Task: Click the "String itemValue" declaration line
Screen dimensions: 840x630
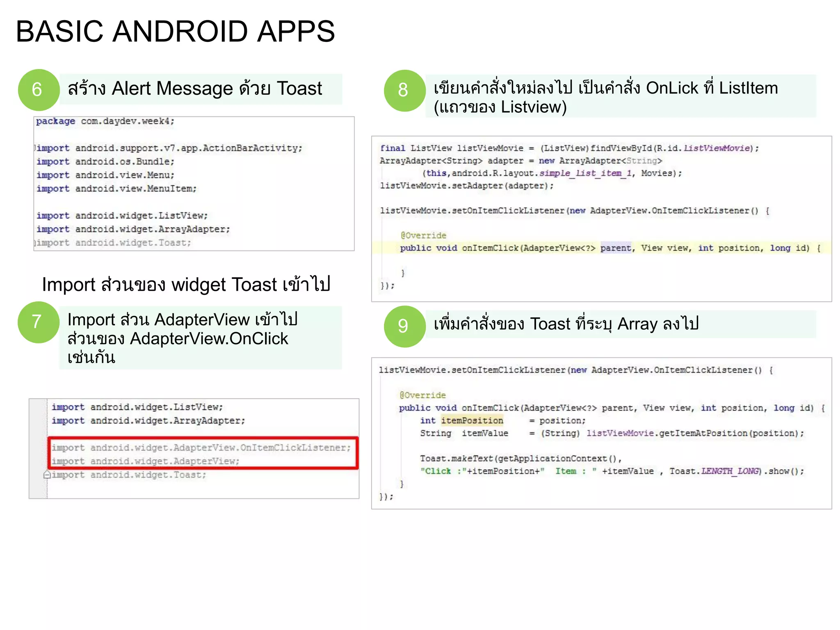Action: tap(612, 433)
